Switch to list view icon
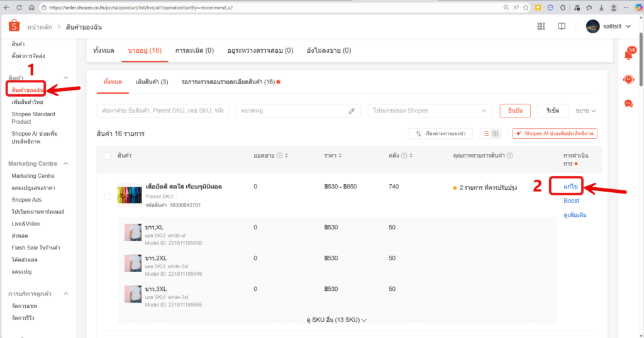Screen dimensions: 644x338 point(486,134)
